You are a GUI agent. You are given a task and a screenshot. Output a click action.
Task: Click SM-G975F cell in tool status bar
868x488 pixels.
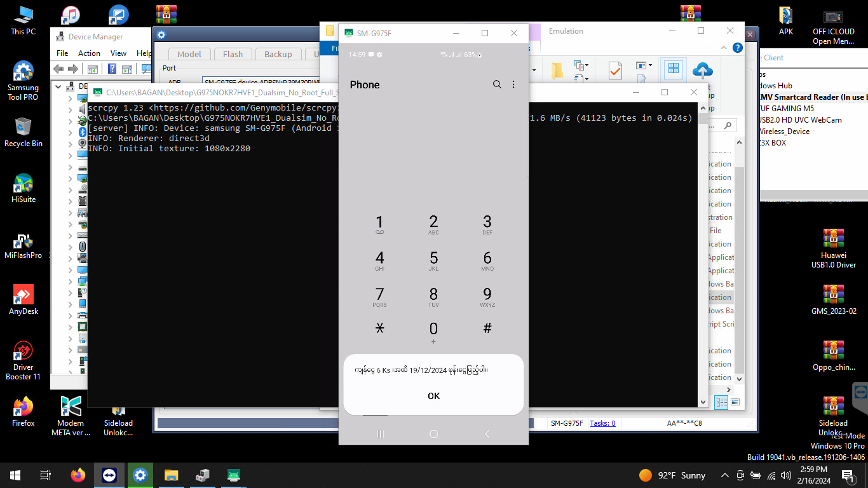pyautogui.click(x=567, y=423)
